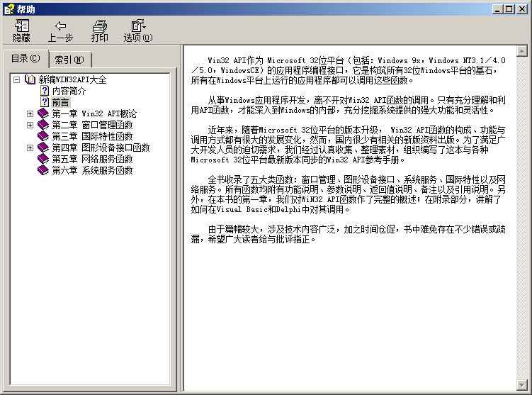Click the purple book icon for 第一章
Image resolution: width=532 pixels, height=395 pixels.
[43, 113]
